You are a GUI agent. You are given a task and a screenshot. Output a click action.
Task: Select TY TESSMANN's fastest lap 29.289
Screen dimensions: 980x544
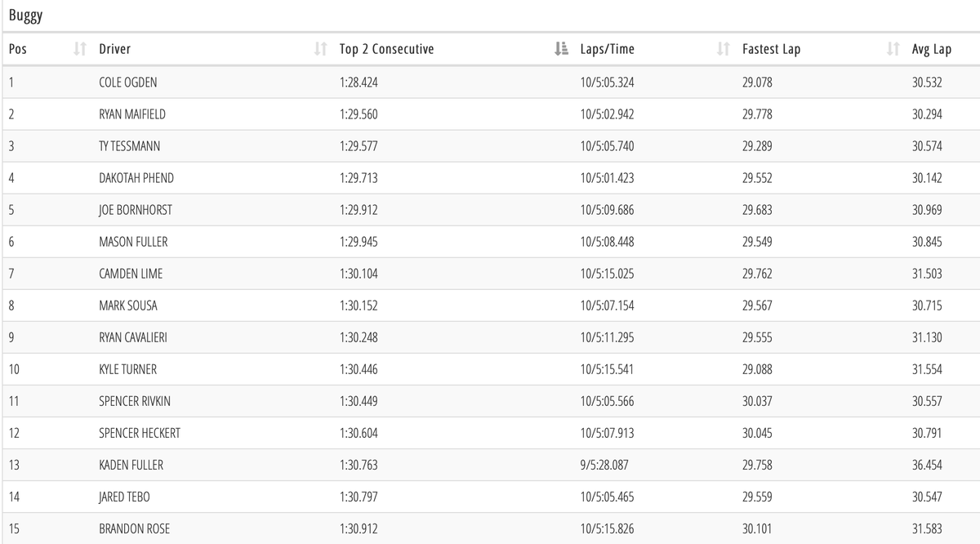tap(757, 146)
